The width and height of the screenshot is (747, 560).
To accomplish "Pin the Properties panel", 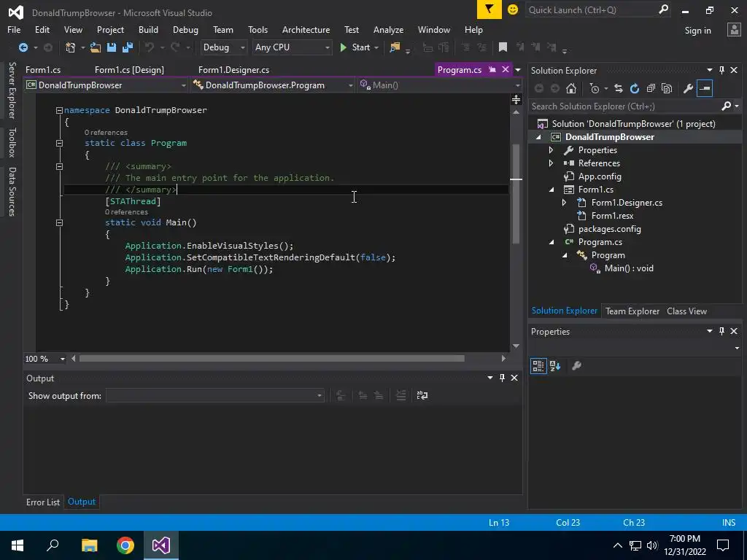I will (x=721, y=331).
